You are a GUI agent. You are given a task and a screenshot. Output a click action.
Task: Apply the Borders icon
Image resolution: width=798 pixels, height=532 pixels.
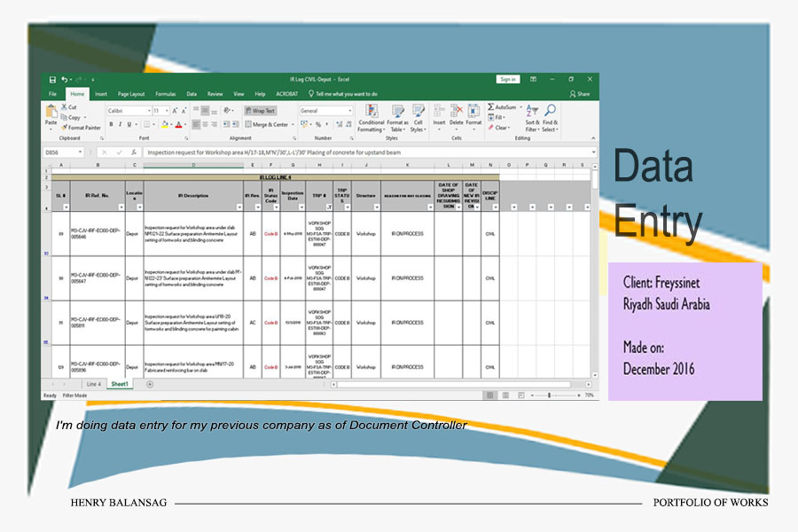tap(146, 124)
